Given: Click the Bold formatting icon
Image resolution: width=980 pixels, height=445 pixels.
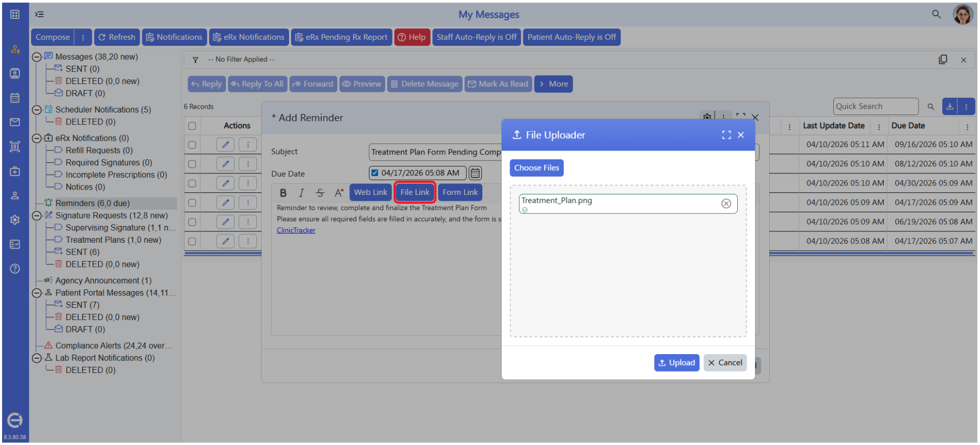Looking at the screenshot, I should (283, 193).
